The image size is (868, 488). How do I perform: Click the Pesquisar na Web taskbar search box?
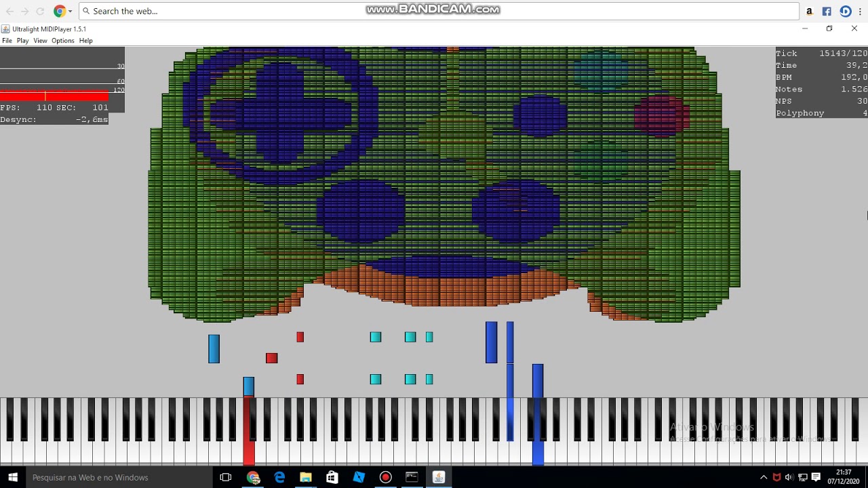(x=119, y=477)
